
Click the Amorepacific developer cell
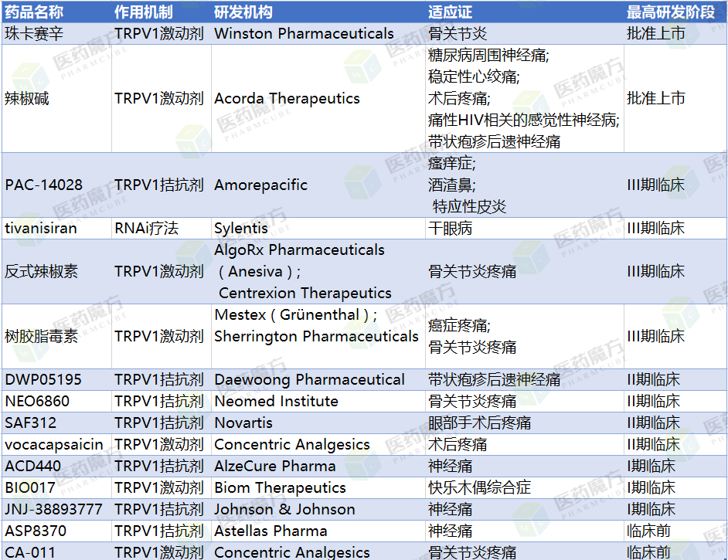tap(260, 185)
